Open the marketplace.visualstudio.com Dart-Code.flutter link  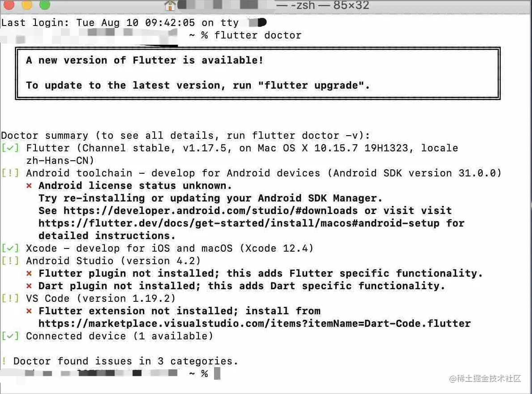coord(254,324)
